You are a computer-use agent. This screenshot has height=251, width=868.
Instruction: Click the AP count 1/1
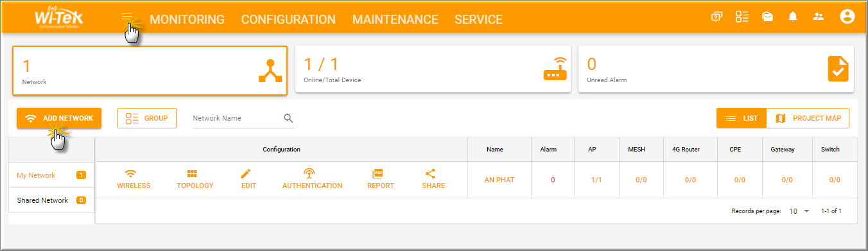[596, 180]
